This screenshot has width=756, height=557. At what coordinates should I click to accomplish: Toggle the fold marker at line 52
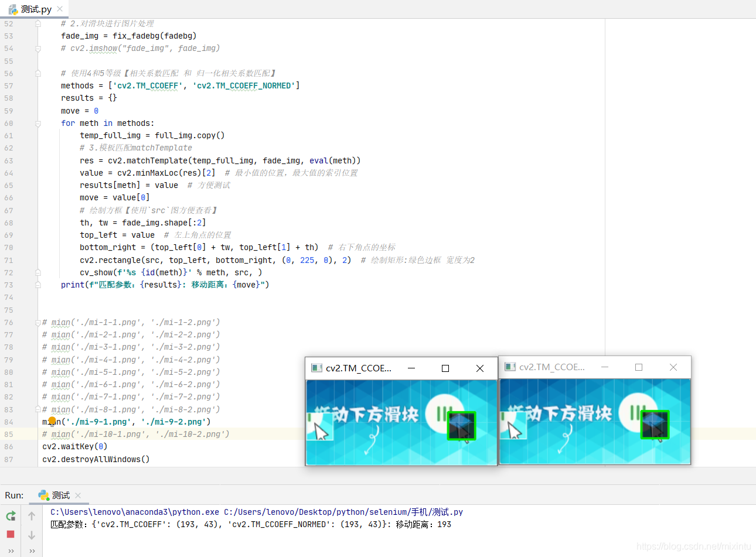coord(38,24)
